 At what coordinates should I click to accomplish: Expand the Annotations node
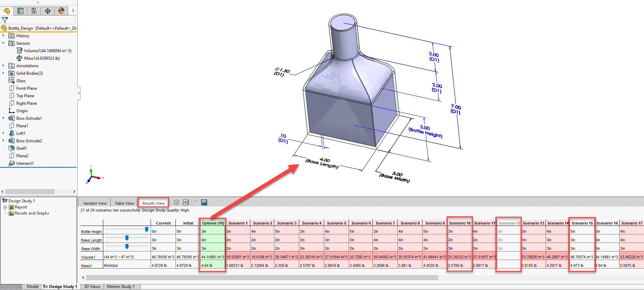click(x=3, y=66)
